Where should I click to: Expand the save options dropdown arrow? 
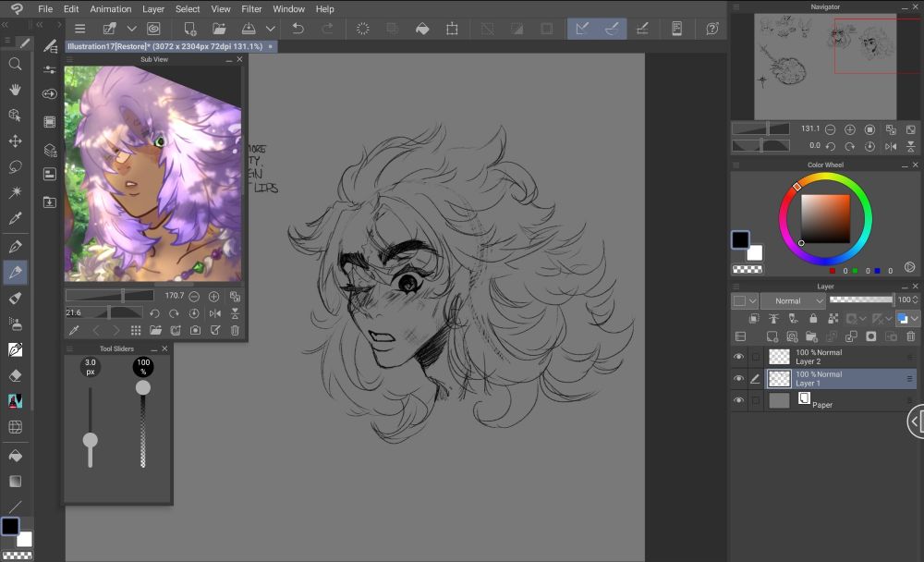[x=271, y=29]
